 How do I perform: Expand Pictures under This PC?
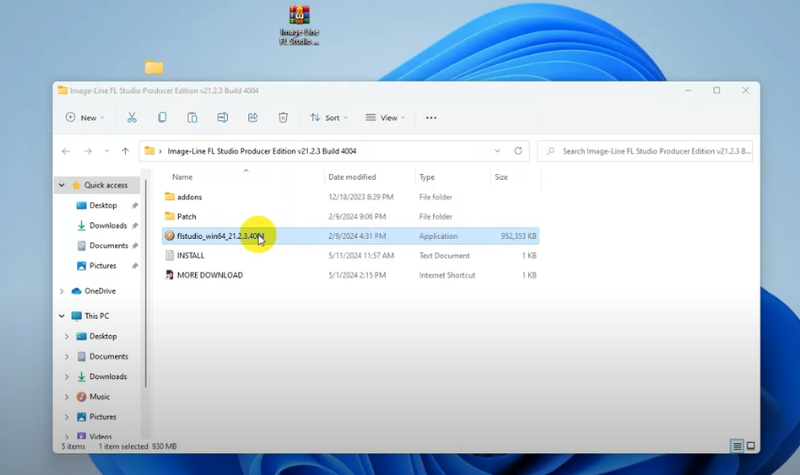click(67, 417)
